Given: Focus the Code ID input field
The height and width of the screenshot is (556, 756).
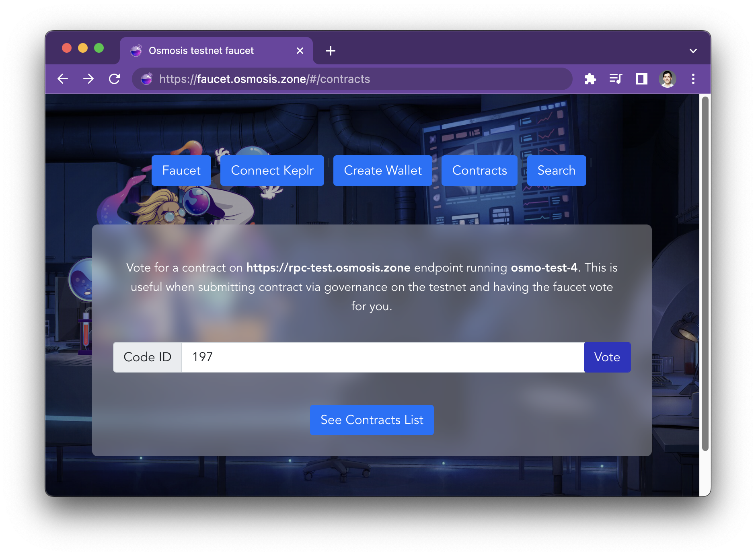Looking at the screenshot, I should [382, 357].
